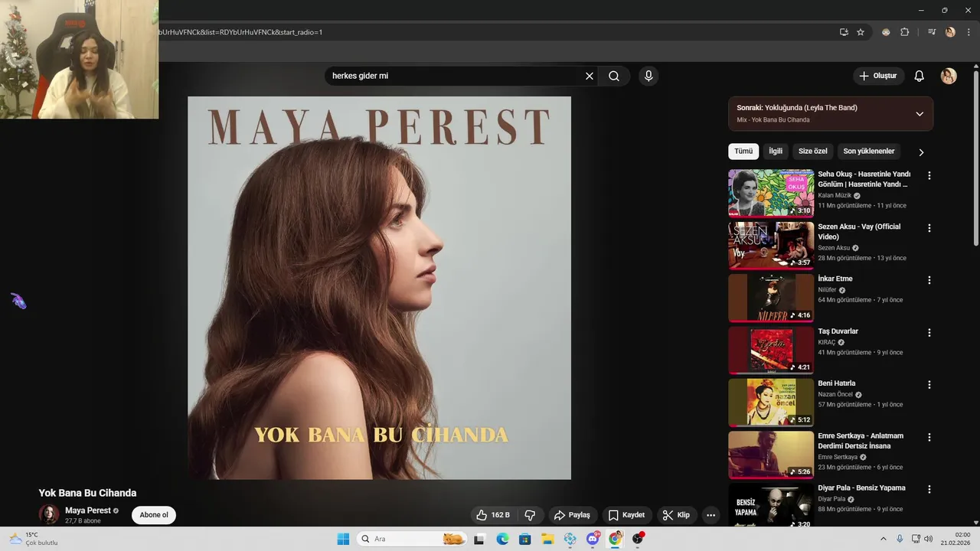Open Windows Start menu
The image size is (980, 551).
pos(343,539)
